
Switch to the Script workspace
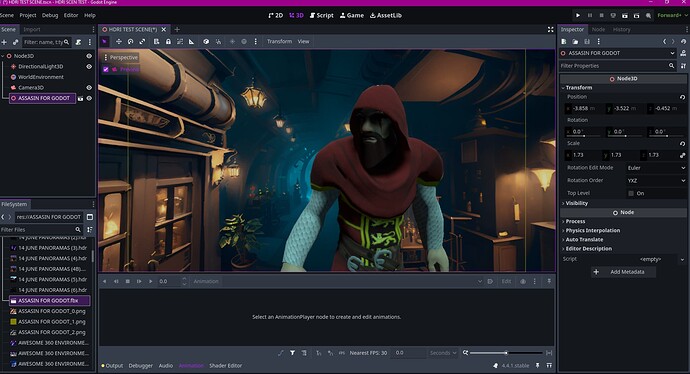pos(322,15)
